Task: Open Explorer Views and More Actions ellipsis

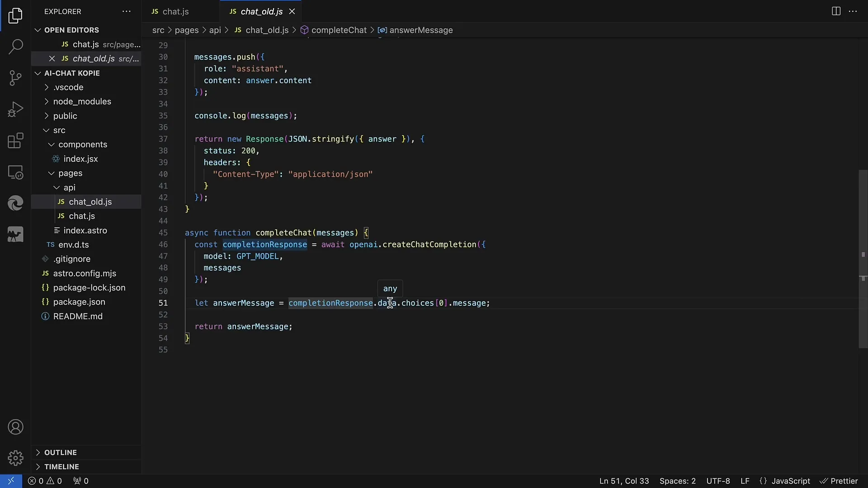Action: click(127, 11)
